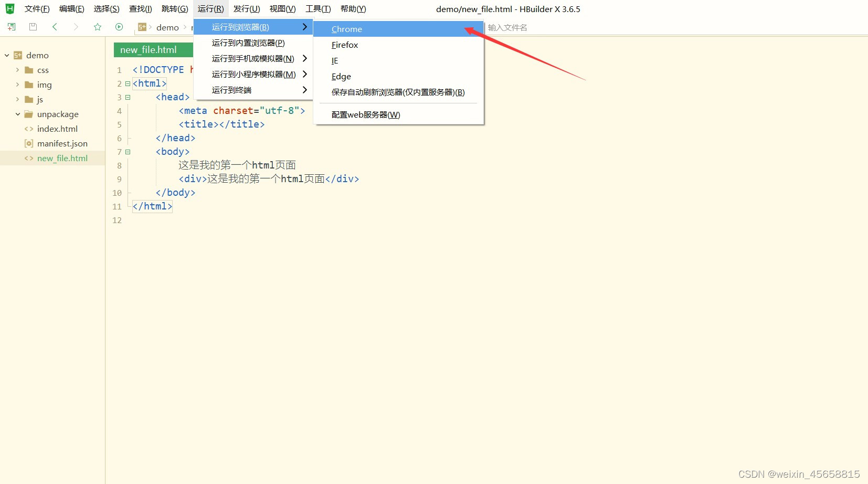Viewport: 868px width, 484px height.
Task: Click the index.html file icon
Action: (x=29, y=129)
